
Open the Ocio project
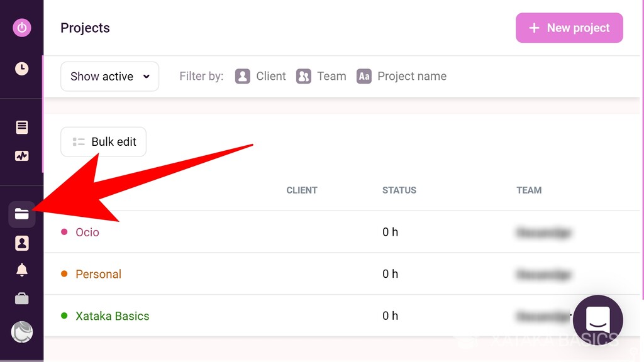click(87, 233)
